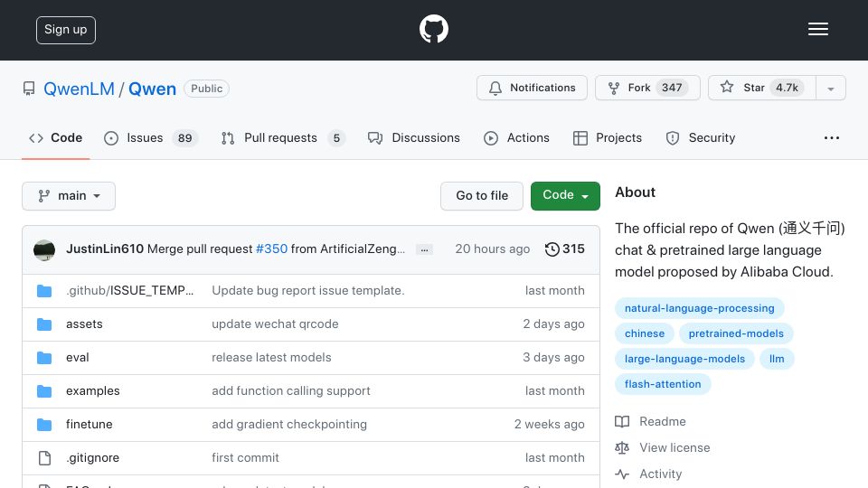Image resolution: width=868 pixels, height=488 pixels.
Task: Open the green Code dropdown
Action: (565, 196)
